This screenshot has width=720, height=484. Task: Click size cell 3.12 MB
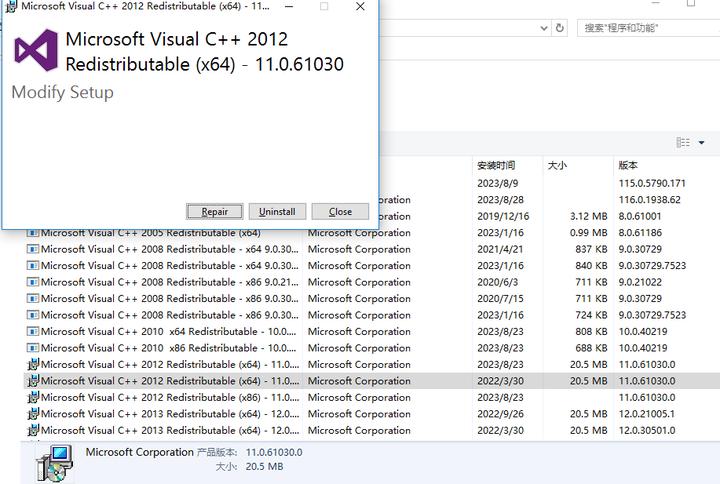pos(589,216)
